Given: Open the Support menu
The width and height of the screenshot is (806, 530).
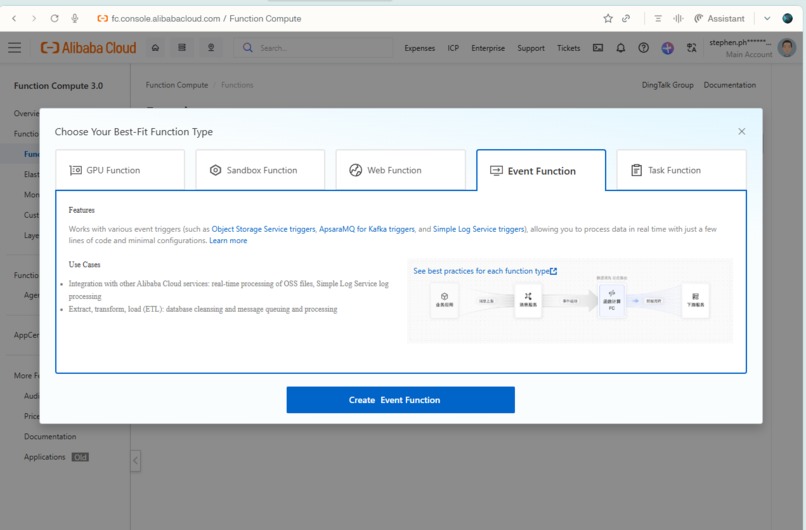Looking at the screenshot, I should coord(530,48).
